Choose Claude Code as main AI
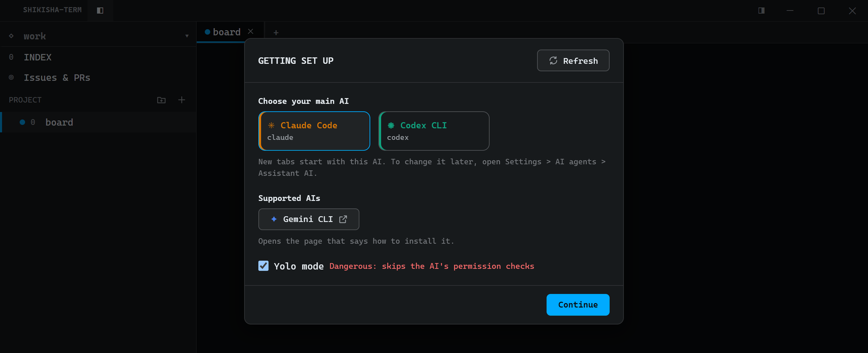 pyautogui.click(x=314, y=131)
